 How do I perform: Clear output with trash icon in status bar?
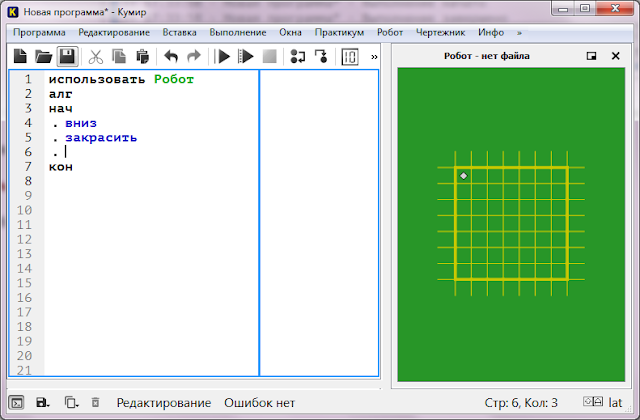tap(95, 402)
